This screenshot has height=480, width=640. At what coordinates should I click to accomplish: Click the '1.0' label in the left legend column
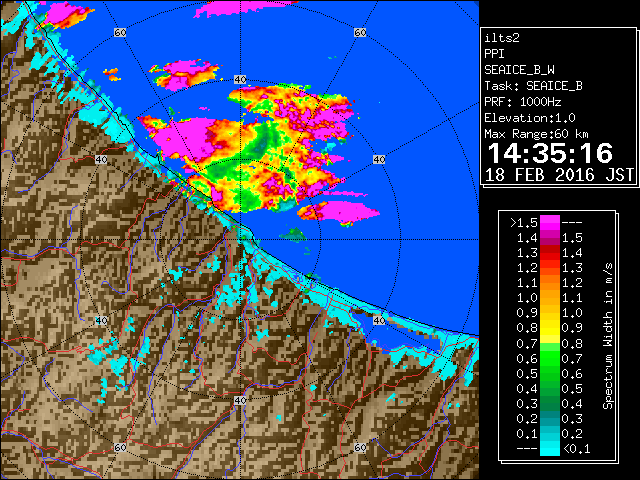[527, 298]
